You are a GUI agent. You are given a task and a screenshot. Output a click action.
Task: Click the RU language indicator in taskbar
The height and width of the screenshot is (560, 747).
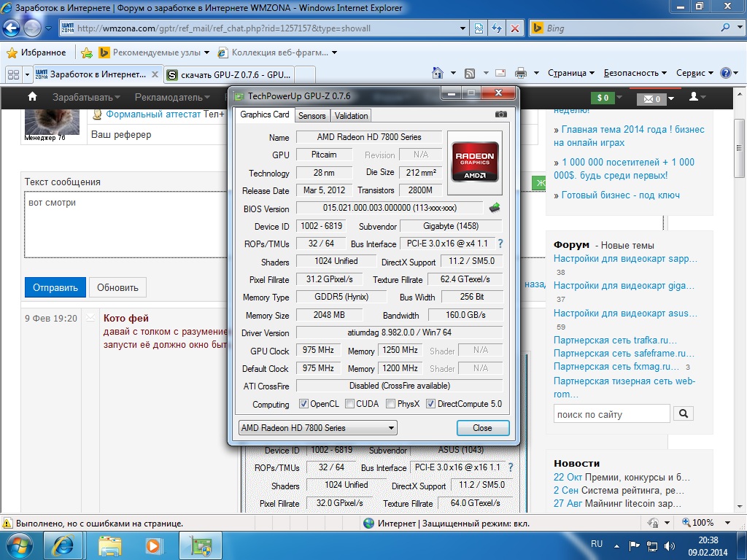pos(597,544)
